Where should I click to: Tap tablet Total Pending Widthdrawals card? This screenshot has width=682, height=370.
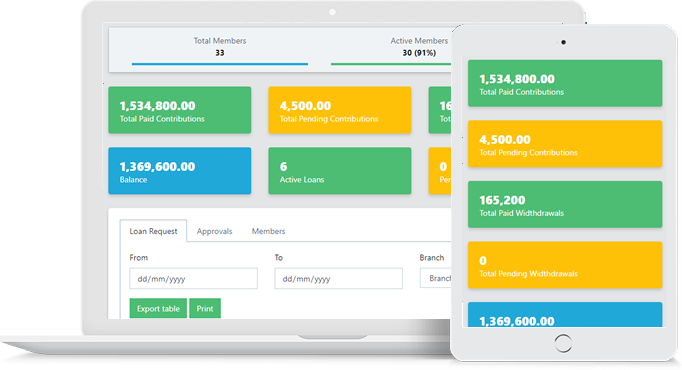pyautogui.click(x=565, y=265)
